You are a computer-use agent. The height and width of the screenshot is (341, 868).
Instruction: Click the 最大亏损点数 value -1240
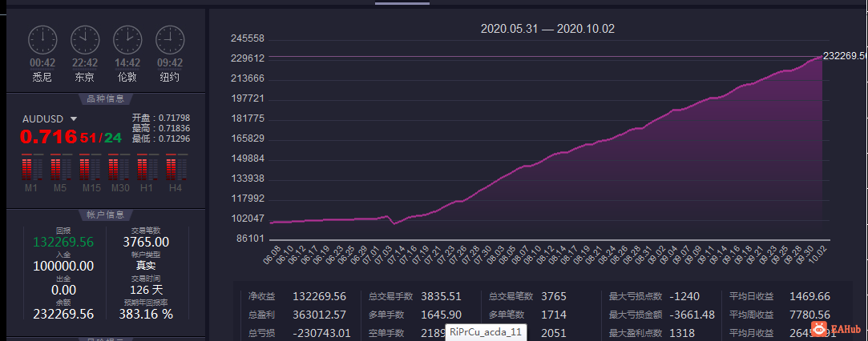pos(684,296)
